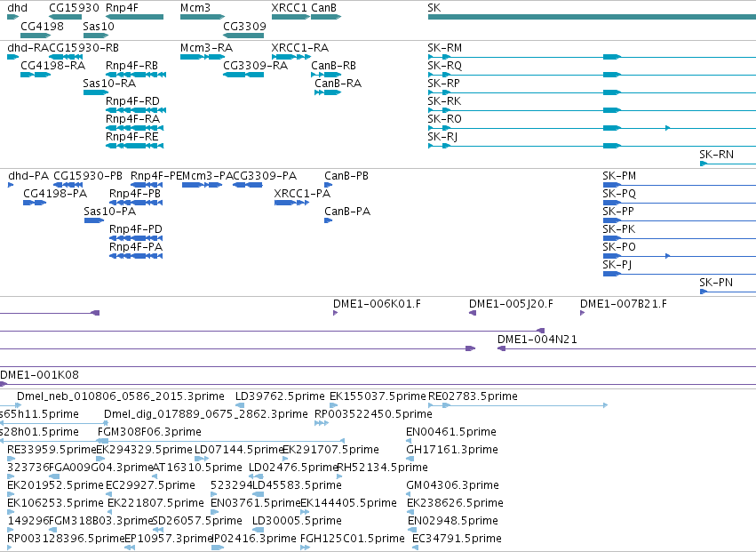Click protein SK-PQ label
The height and width of the screenshot is (552, 756).
619,194
